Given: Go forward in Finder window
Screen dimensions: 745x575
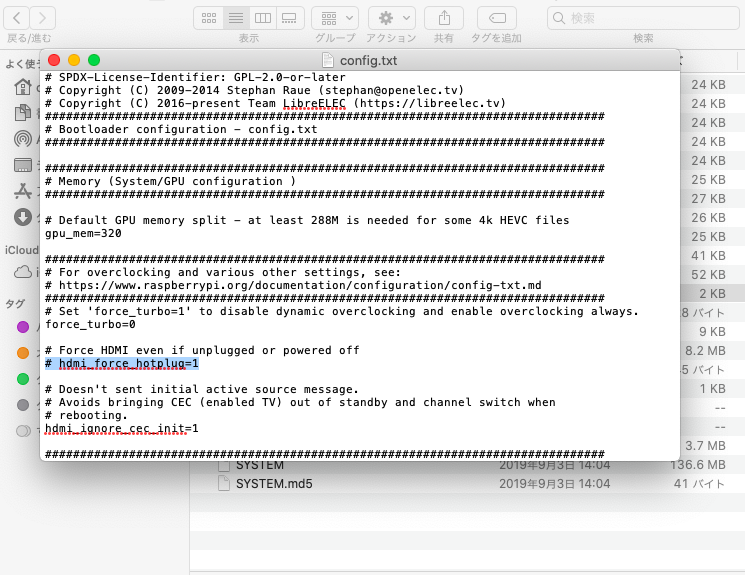Looking at the screenshot, I should click(x=43, y=18).
